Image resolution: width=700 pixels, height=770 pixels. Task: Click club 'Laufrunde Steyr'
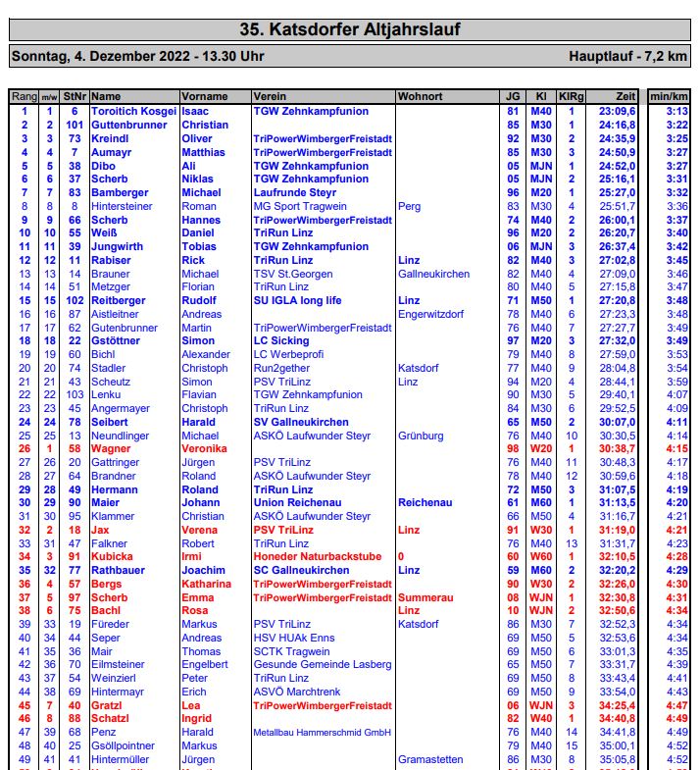[x=295, y=193]
